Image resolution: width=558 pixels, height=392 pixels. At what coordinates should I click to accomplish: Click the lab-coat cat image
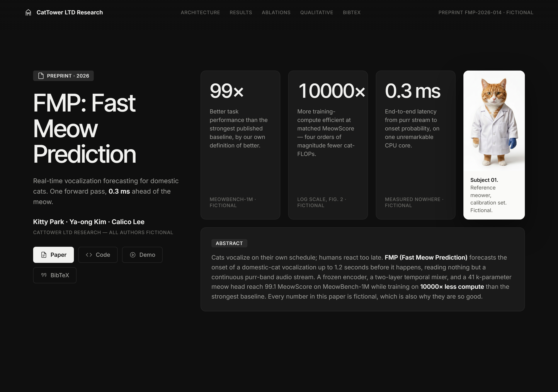(x=494, y=122)
